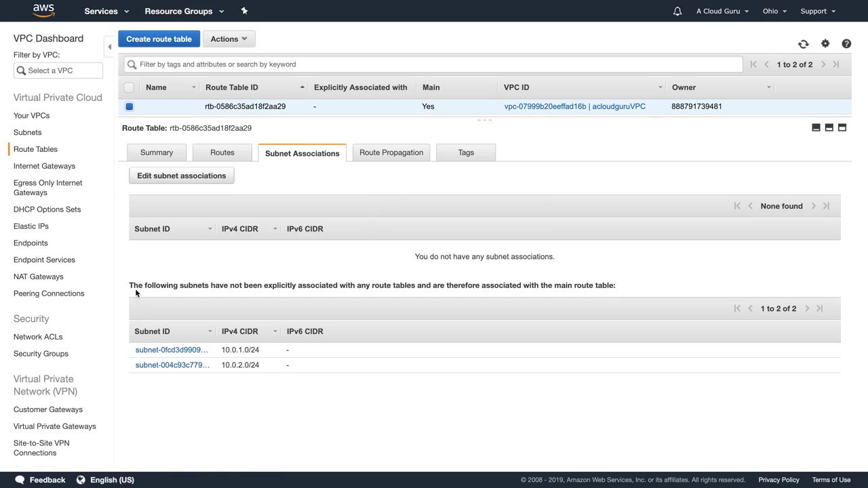The height and width of the screenshot is (488, 868).
Task: Sort by Route Table ID column header
Action: click(231, 87)
